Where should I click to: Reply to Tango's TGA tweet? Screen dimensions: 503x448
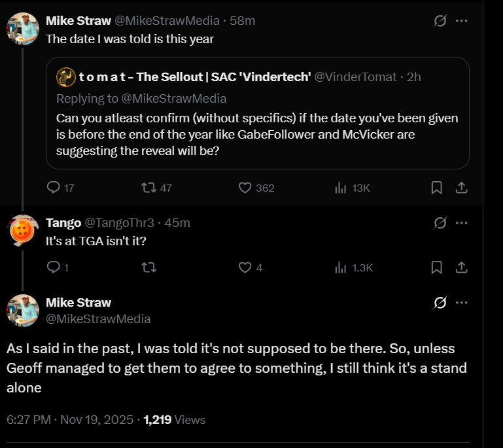(54, 267)
